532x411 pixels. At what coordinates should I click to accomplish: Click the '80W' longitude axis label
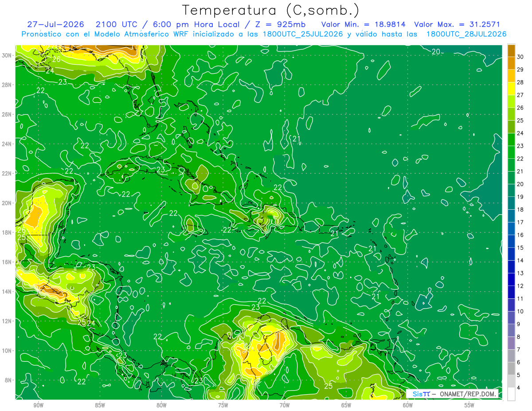(161, 405)
